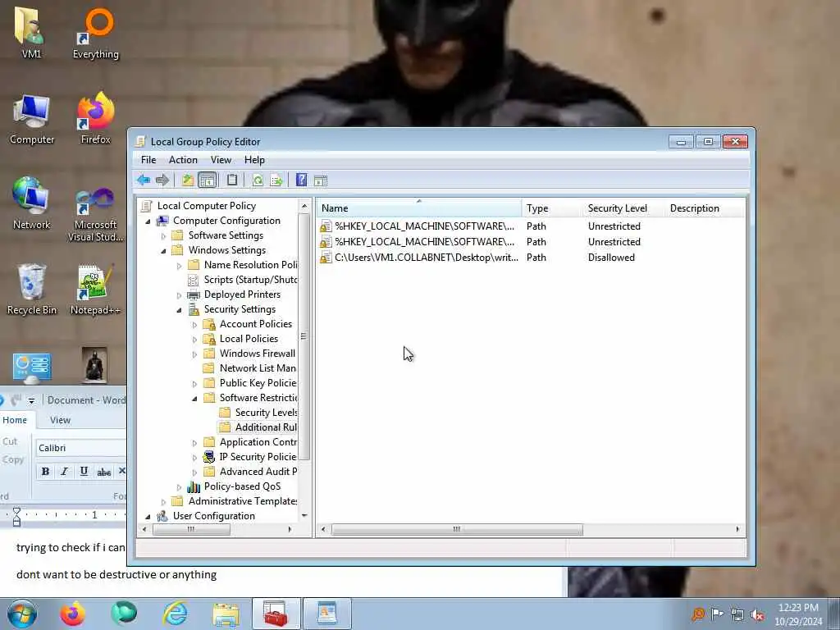Image resolution: width=840 pixels, height=630 pixels.
Task: Refresh the policy view
Action: click(x=258, y=180)
